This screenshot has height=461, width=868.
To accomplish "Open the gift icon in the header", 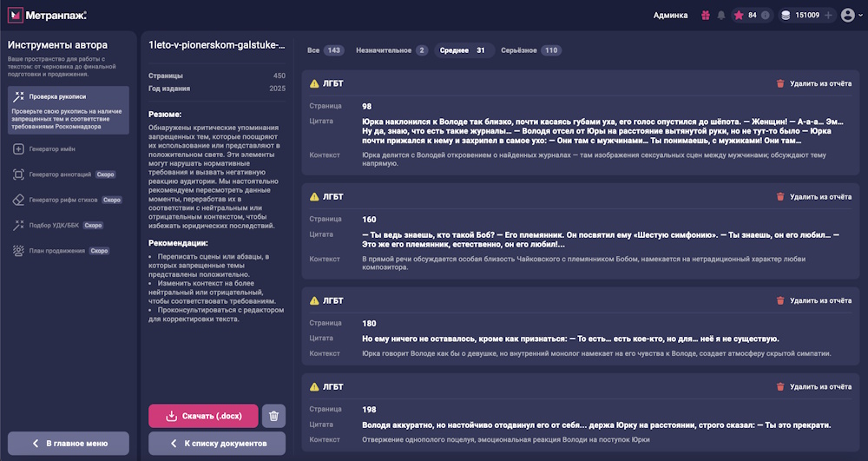I will click(x=706, y=15).
